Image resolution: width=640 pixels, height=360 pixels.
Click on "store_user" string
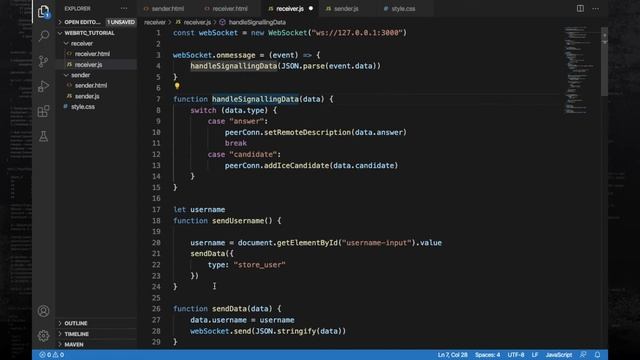[259, 265]
